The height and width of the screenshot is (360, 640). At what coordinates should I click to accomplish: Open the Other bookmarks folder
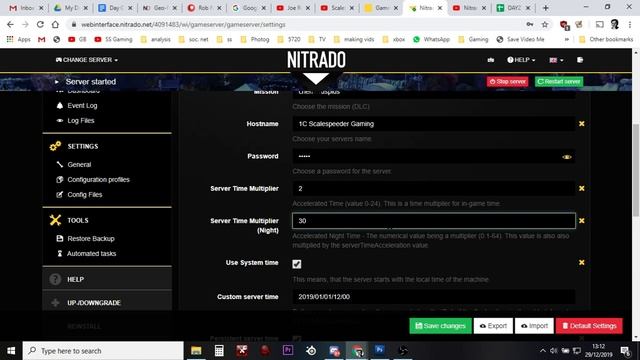606,40
